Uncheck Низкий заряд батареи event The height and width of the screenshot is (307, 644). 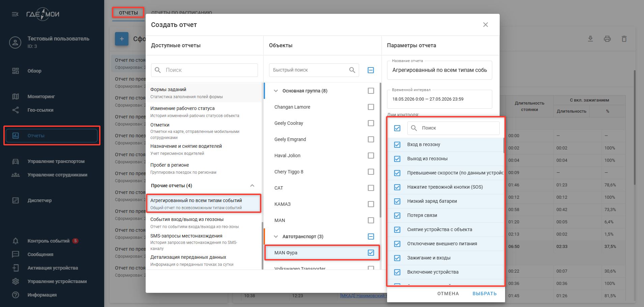(x=397, y=201)
